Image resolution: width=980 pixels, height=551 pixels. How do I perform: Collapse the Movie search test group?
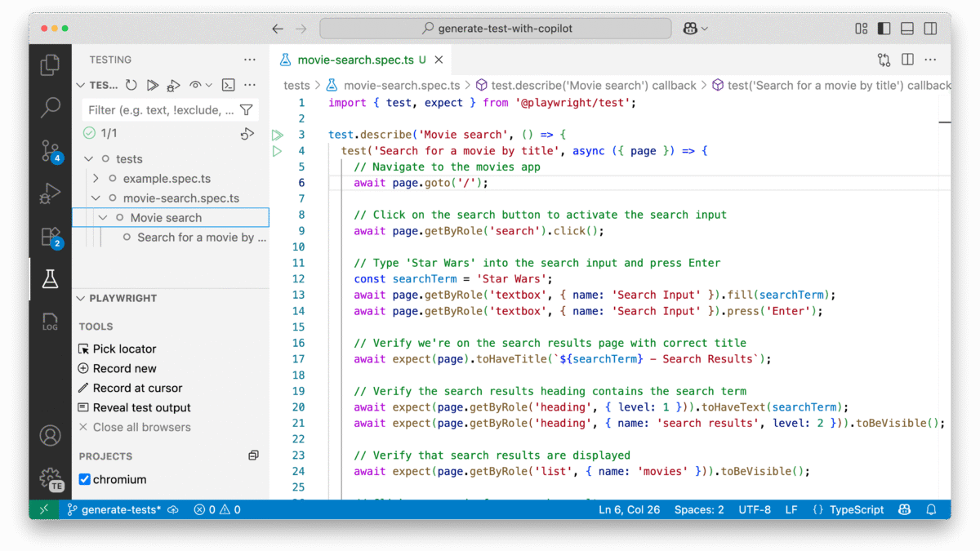coord(103,218)
